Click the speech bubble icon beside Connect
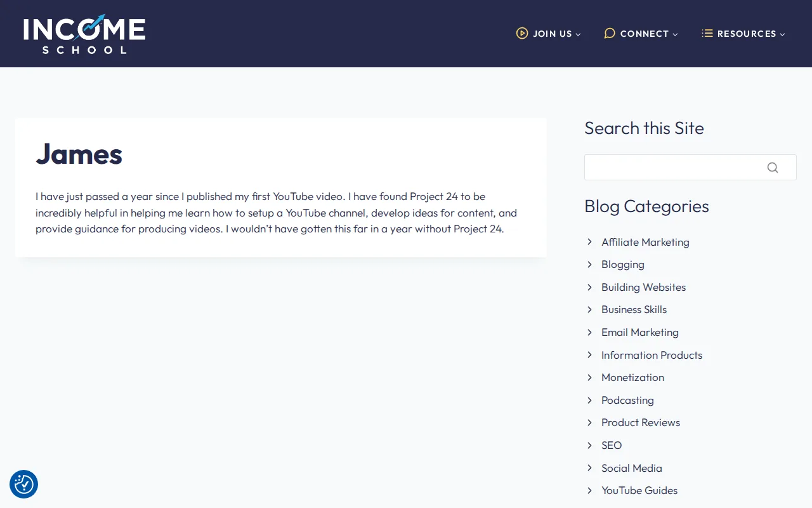This screenshot has height=508, width=812. pos(610,33)
